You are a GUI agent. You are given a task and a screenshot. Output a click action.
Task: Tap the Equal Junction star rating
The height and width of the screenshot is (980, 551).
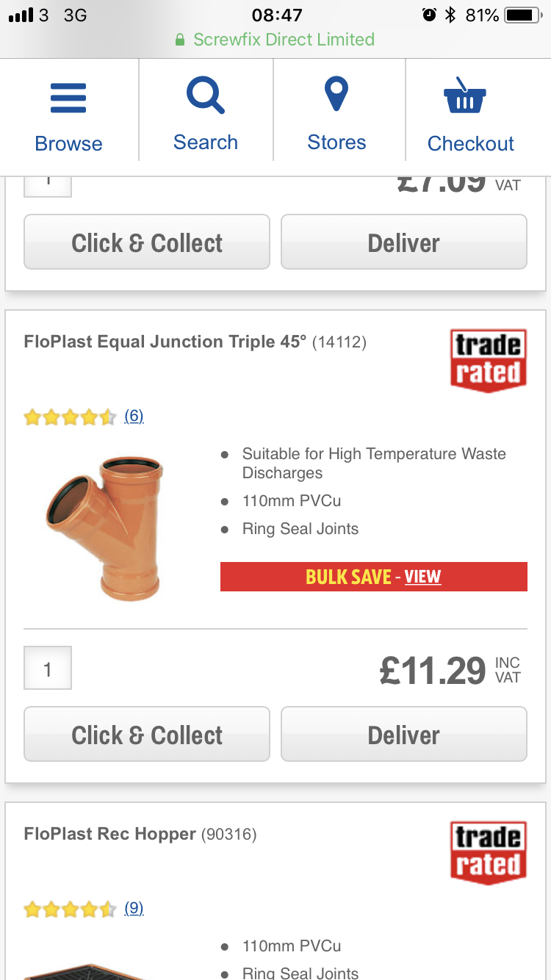coord(70,417)
